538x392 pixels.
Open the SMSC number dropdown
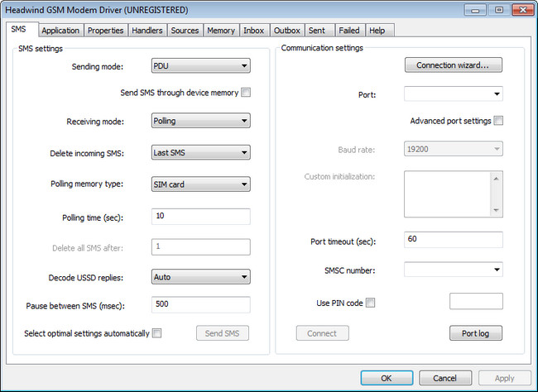pos(454,270)
